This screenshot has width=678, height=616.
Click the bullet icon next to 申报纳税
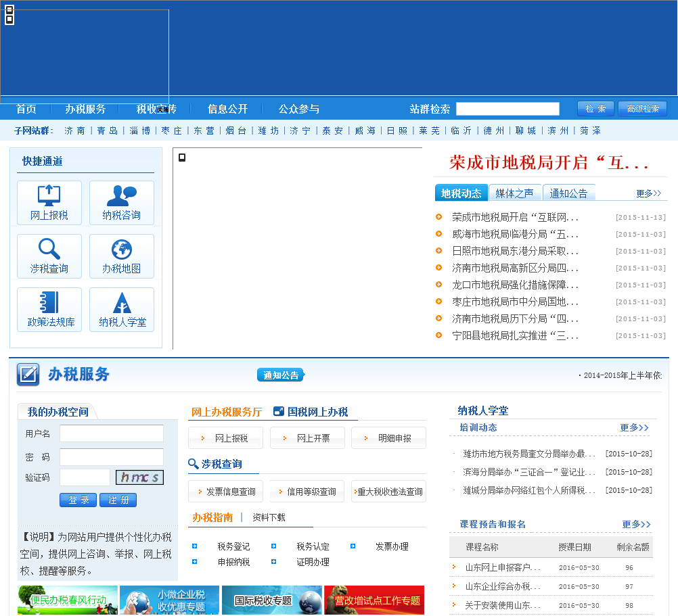point(195,562)
